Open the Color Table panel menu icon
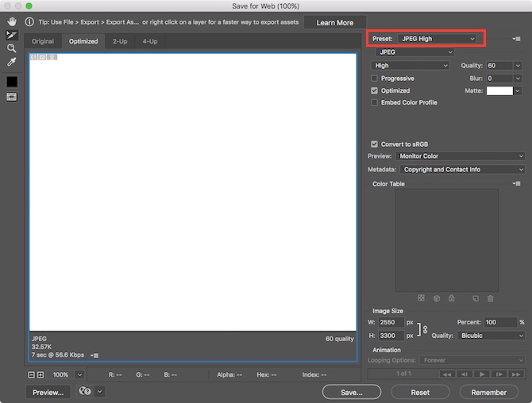The image size is (532, 403). pyautogui.click(x=516, y=183)
